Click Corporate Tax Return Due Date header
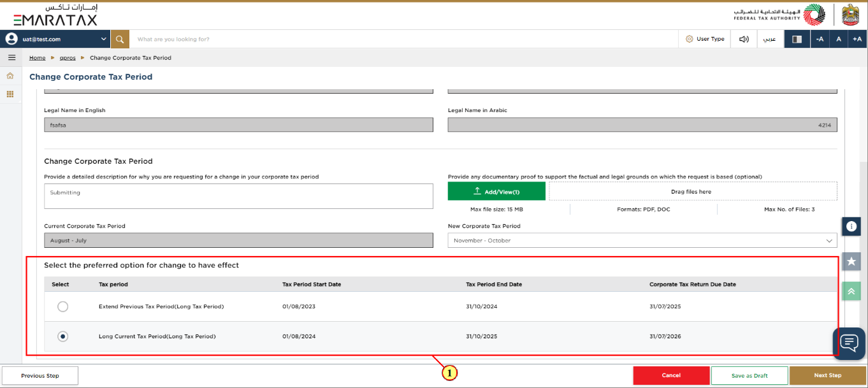 point(693,284)
